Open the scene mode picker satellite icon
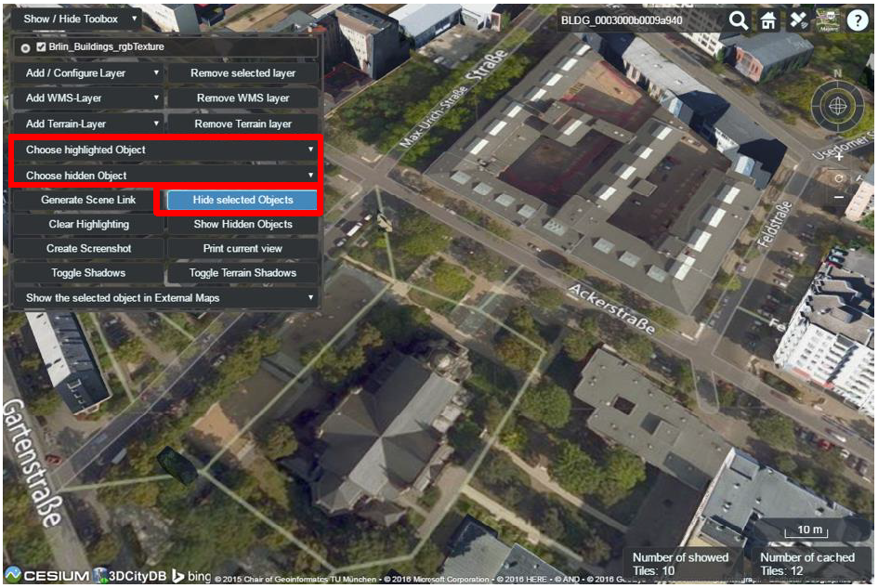The image size is (878, 588). coord(798,20)
